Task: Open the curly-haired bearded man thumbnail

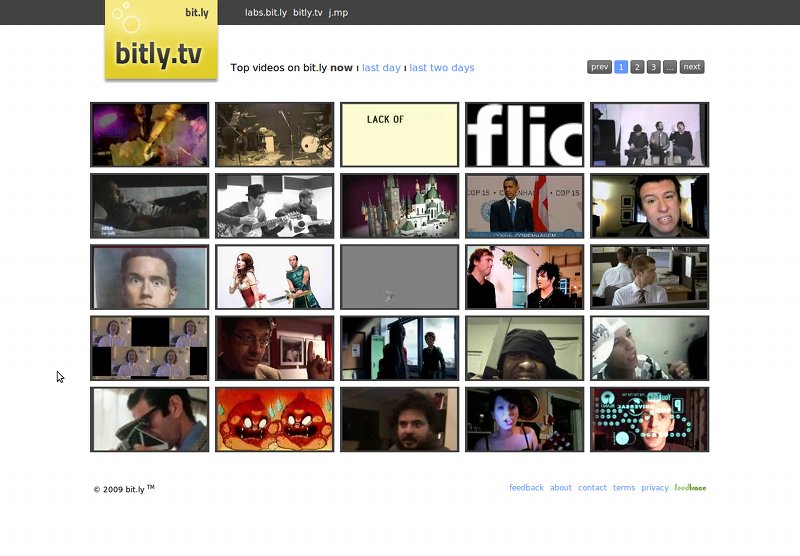Action: [399, 419]
